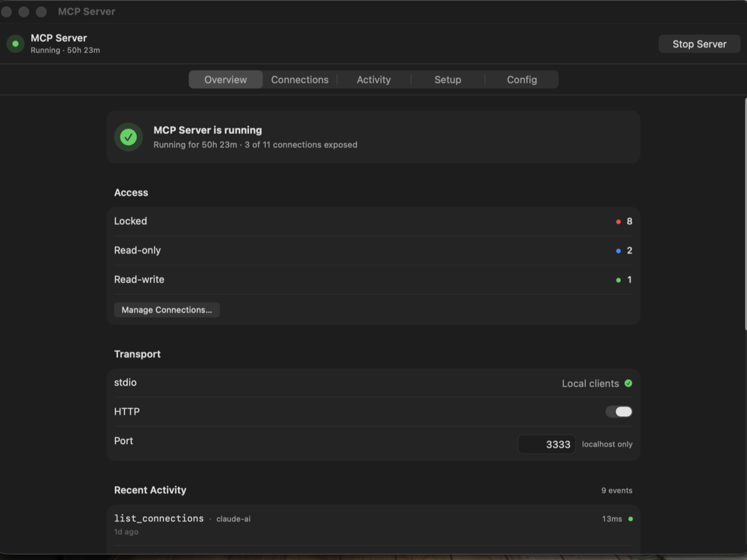Screen dimensions: 747x560
Task: Open Manage Connections dialog
Action: (167, 310)
